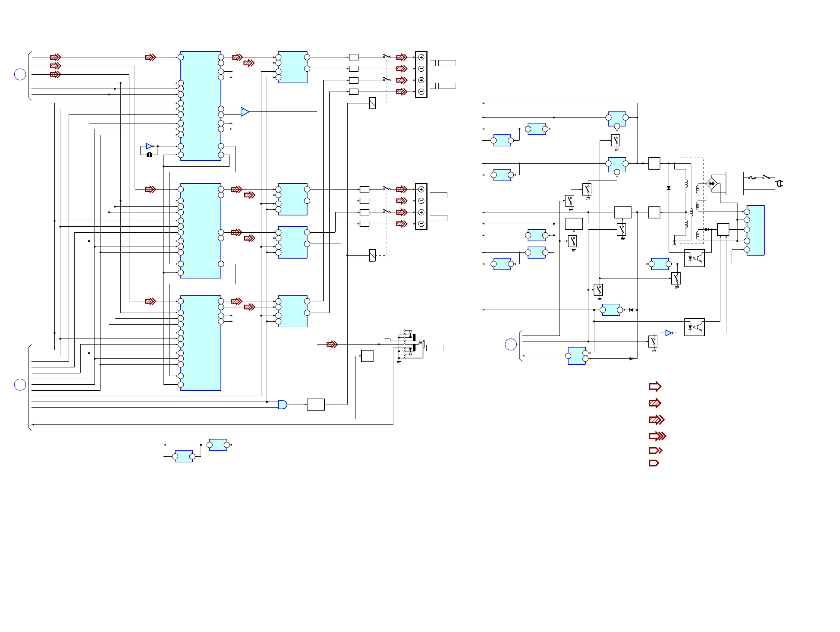Click the blue op-amp triangle with plus/minus

tap(245, 112)
